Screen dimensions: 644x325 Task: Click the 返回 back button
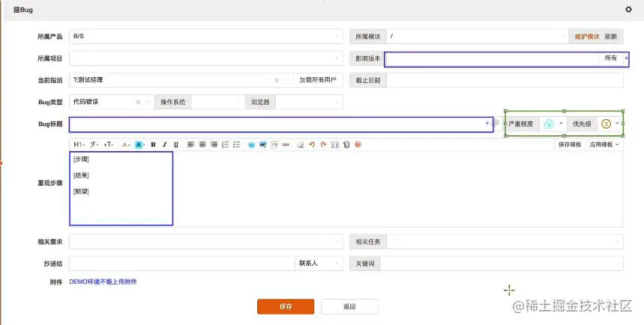click(349, 306)
